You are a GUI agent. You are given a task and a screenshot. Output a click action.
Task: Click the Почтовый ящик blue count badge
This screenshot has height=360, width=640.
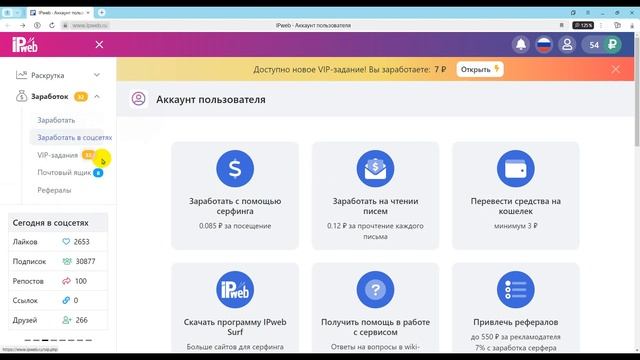tap(98, 173)
